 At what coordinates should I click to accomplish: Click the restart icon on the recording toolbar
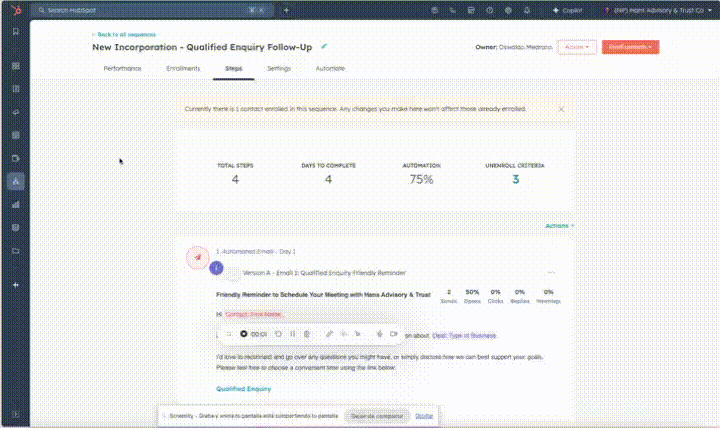coord(278,334)
